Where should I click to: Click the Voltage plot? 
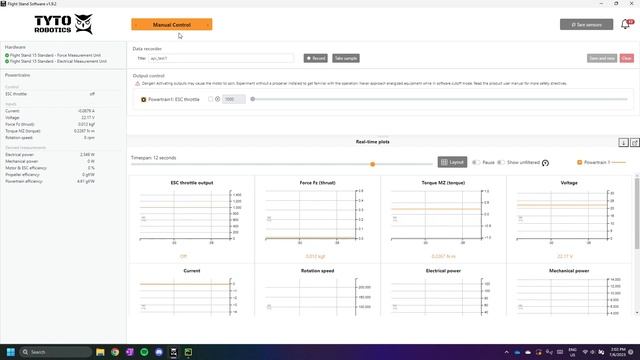click(569, 219)
